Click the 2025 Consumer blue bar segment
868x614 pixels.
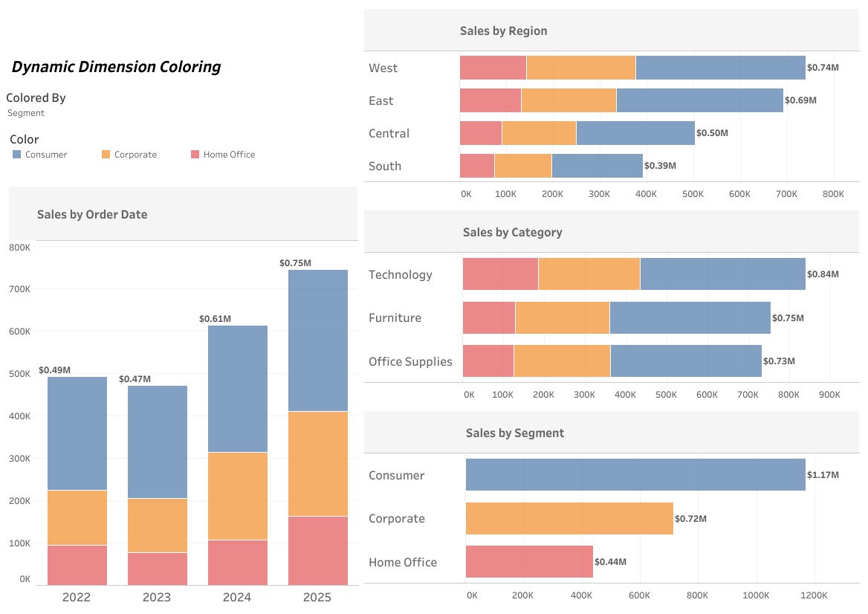point(317,340)
